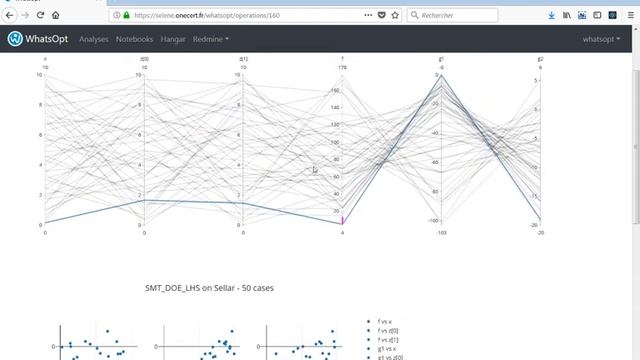Click the dark square extension icon
640x360 pixels.
[x=612, y=16]
